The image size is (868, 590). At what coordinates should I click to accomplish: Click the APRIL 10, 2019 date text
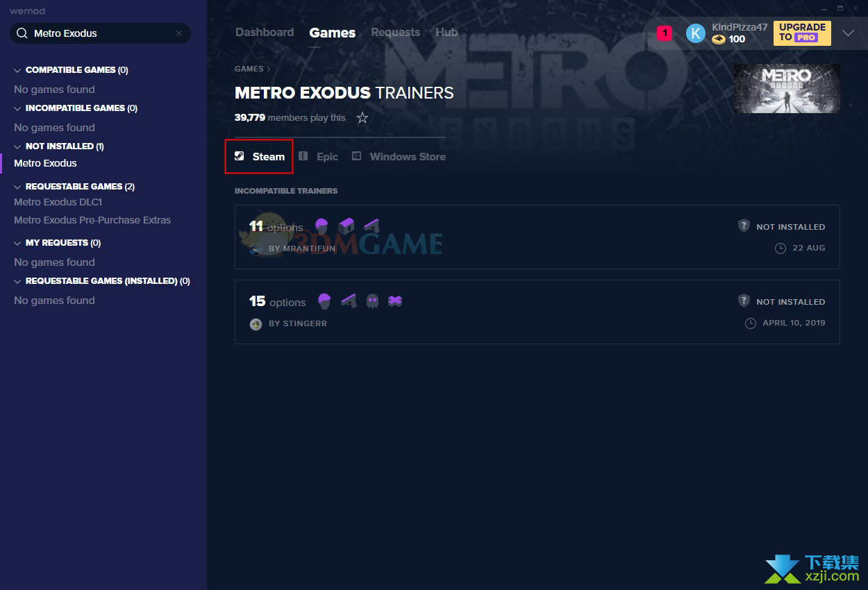(794, 323)
